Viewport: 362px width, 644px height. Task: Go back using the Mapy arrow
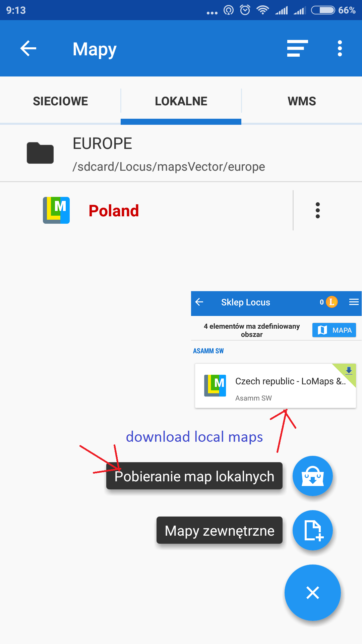pos(28,49)
